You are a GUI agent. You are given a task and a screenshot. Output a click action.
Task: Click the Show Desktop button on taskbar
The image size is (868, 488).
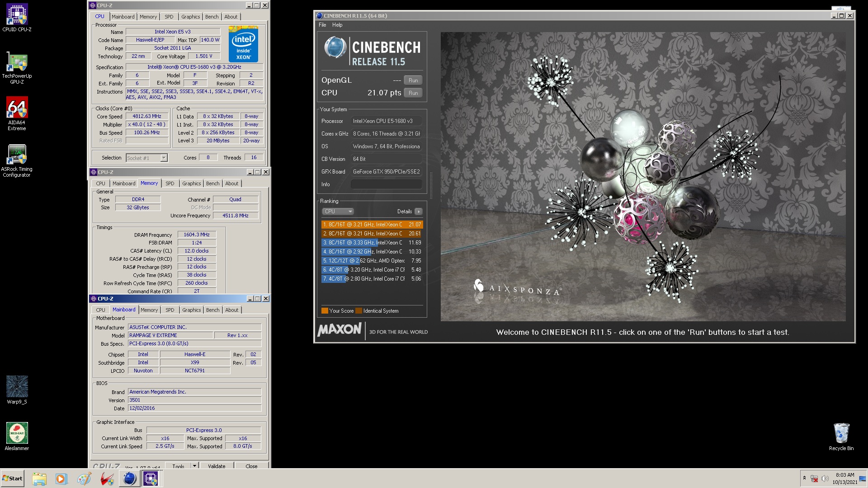863,479
